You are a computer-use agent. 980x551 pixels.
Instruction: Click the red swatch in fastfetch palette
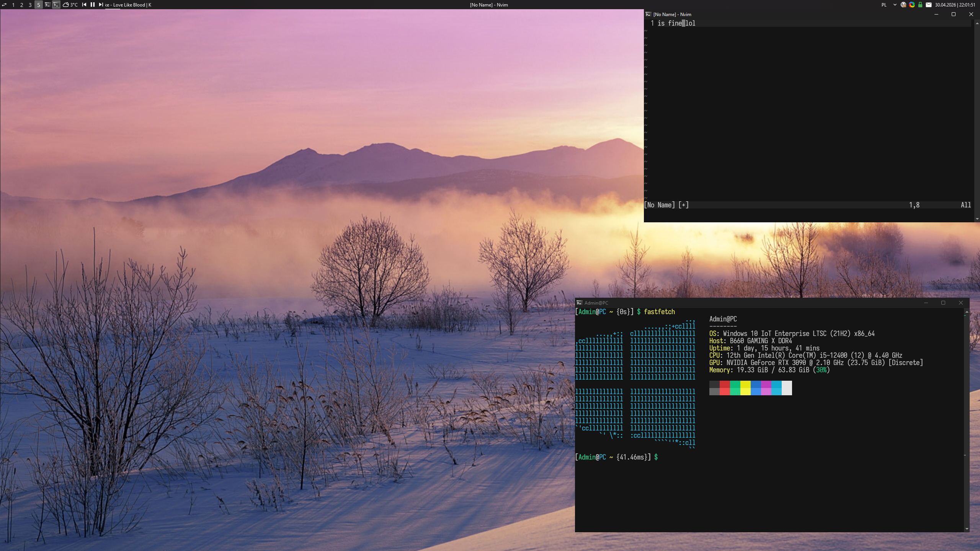(x=725, y=388)
